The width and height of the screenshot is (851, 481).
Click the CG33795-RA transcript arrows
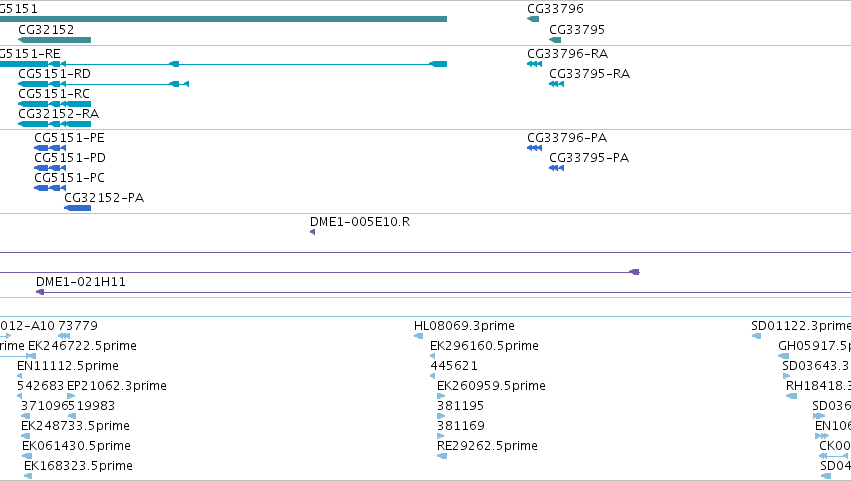(x=556, y=84)
